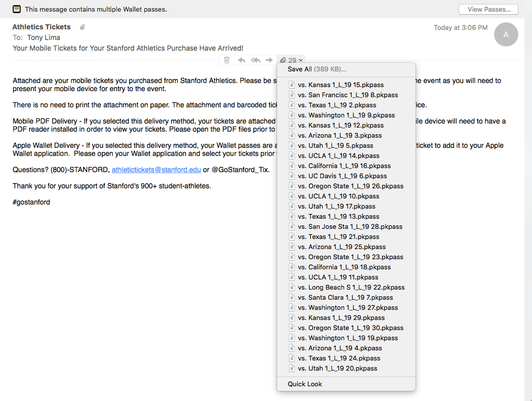Select vs. UC Davis 1_L_19 6.pkpass

tap(346, 176)
